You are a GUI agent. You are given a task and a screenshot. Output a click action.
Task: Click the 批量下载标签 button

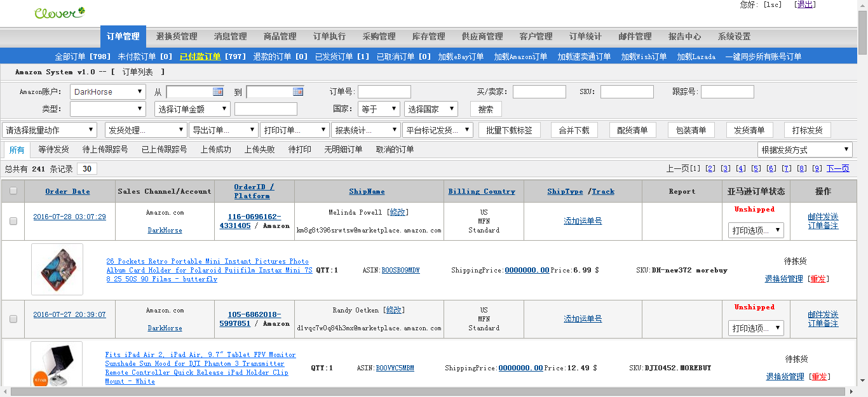tap(509, 130)
